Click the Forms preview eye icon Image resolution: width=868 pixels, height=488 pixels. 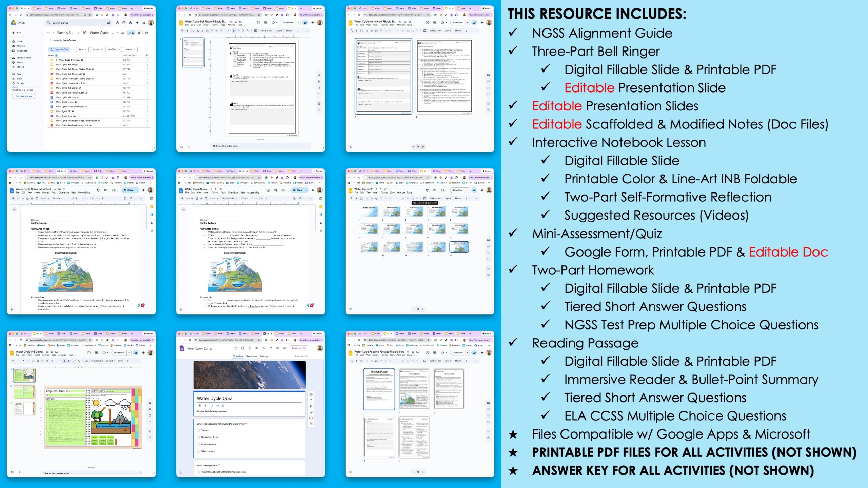257,348
